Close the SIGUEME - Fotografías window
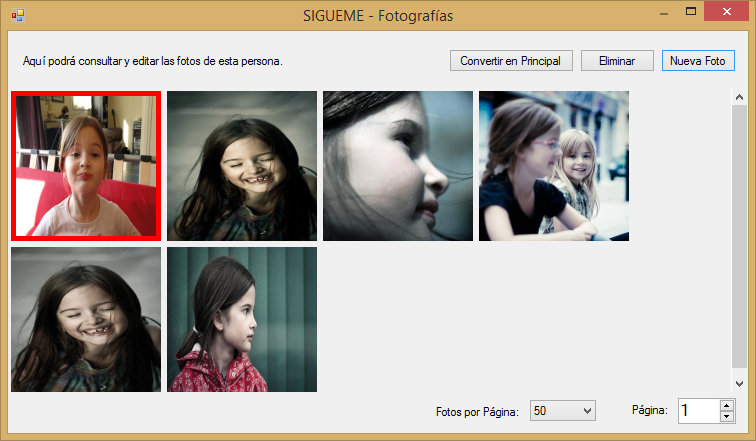 [x=726, y=12]
